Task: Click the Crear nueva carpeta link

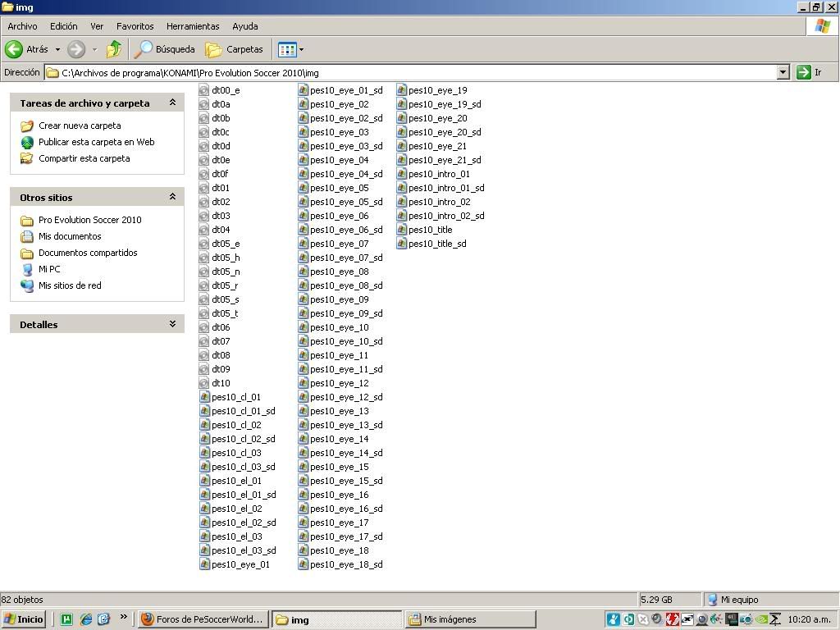Action: (x=80, y=126)
